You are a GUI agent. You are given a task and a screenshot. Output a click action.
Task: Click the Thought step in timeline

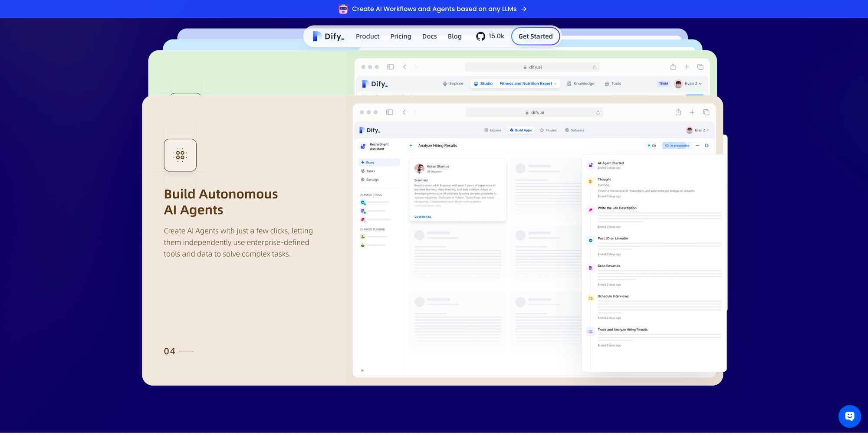tap(604, 180)
